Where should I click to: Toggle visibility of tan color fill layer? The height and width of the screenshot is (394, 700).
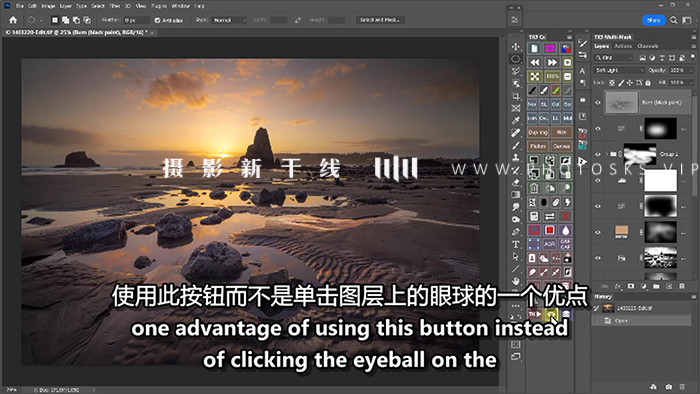[598, 232]
